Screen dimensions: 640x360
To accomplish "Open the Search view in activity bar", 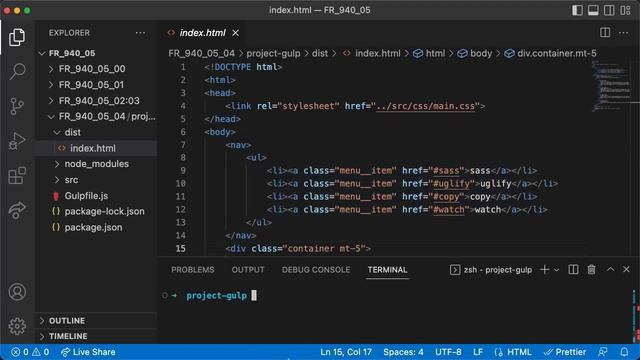I will [x=17, y=71].
